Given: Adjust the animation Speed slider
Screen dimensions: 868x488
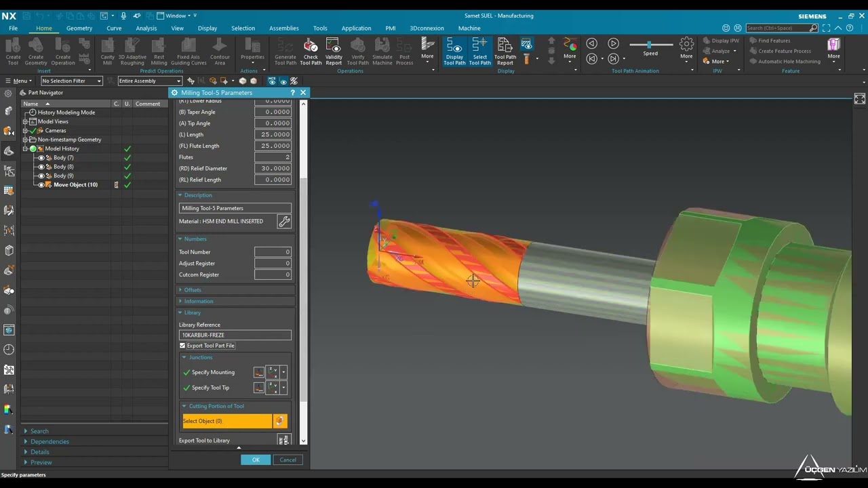Looking at the screenshot, I should 650,45.
